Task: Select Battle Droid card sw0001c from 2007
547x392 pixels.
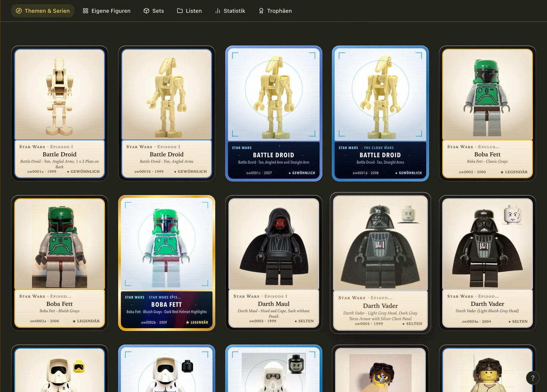Action: click(274, 113)
